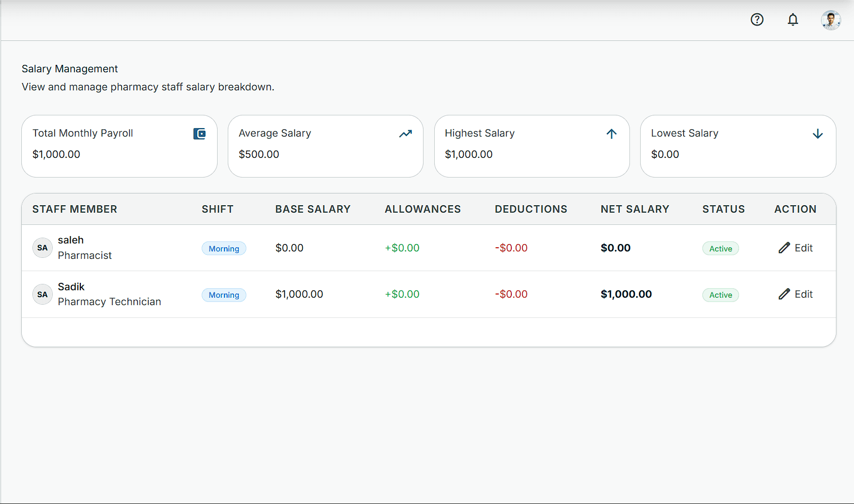Image resolution: width=854 pixels, height=504 pixels.
Task: Click saleh's SA initials avatar
Action: (x=43, y=248)
